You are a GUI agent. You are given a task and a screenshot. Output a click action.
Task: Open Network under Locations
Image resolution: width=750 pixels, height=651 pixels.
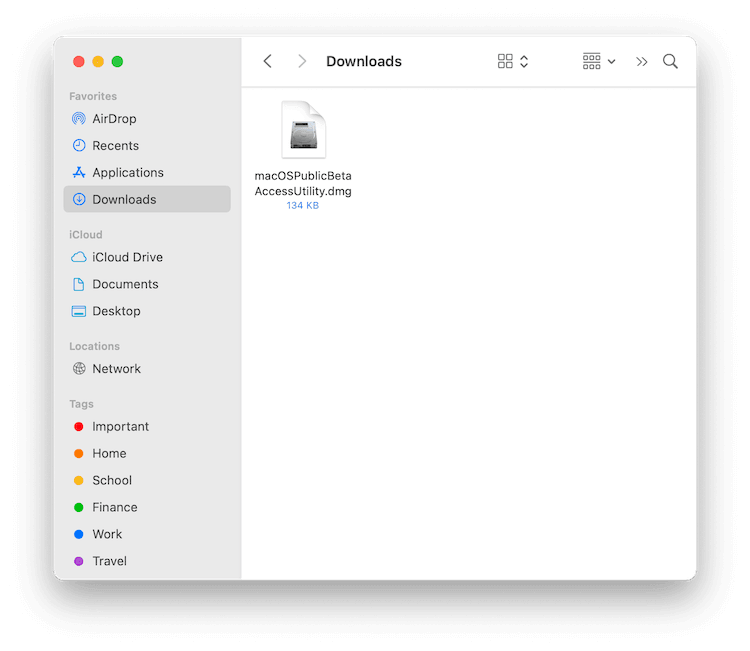(x=116, y=369)
